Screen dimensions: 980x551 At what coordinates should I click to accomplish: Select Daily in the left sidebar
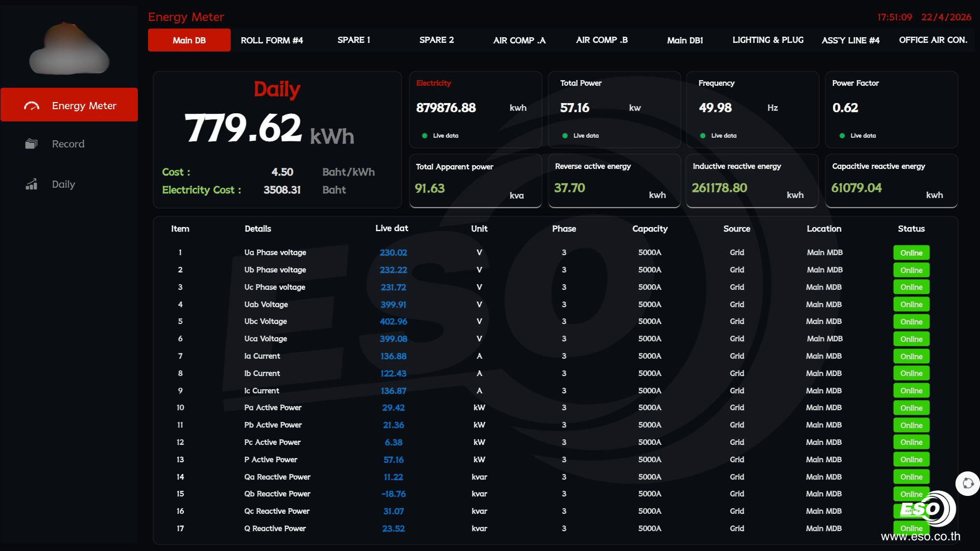(63, 184)
